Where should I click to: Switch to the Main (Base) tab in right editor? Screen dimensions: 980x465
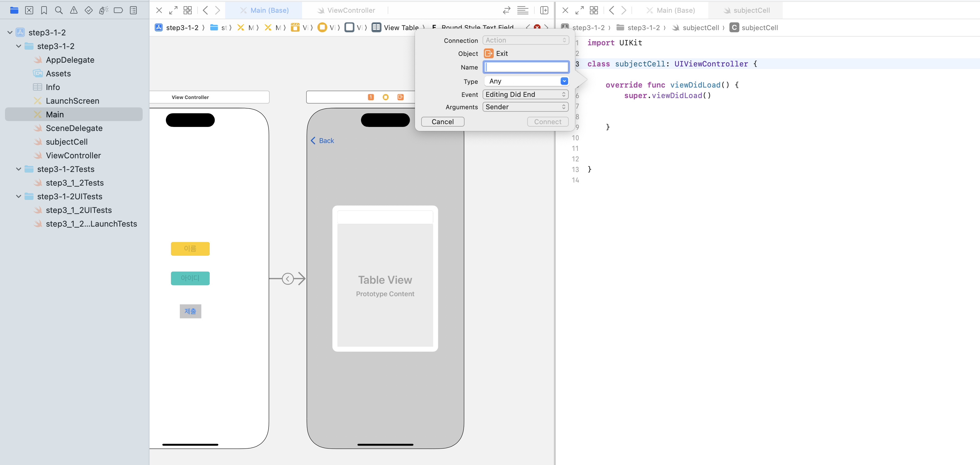click(x=670, y=10)
